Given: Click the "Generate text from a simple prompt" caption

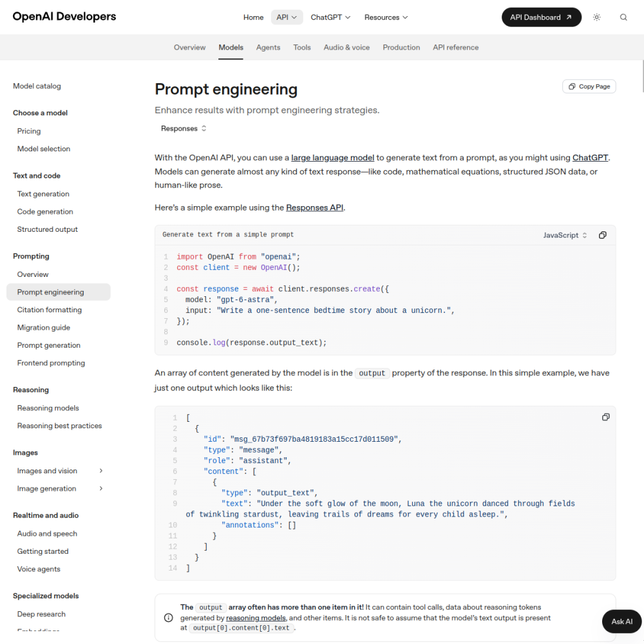Looking at the screenshot, I should [x=228, y=234].
